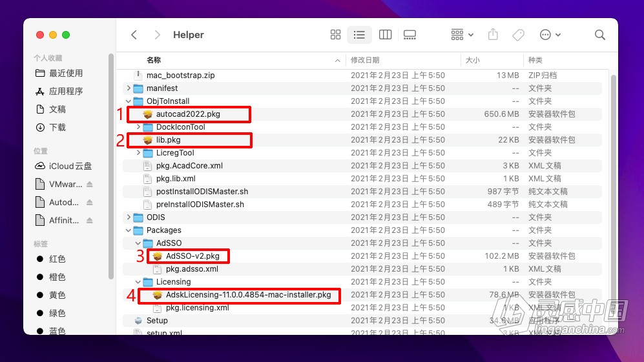Select the manifest folder row

click(362, 88)
